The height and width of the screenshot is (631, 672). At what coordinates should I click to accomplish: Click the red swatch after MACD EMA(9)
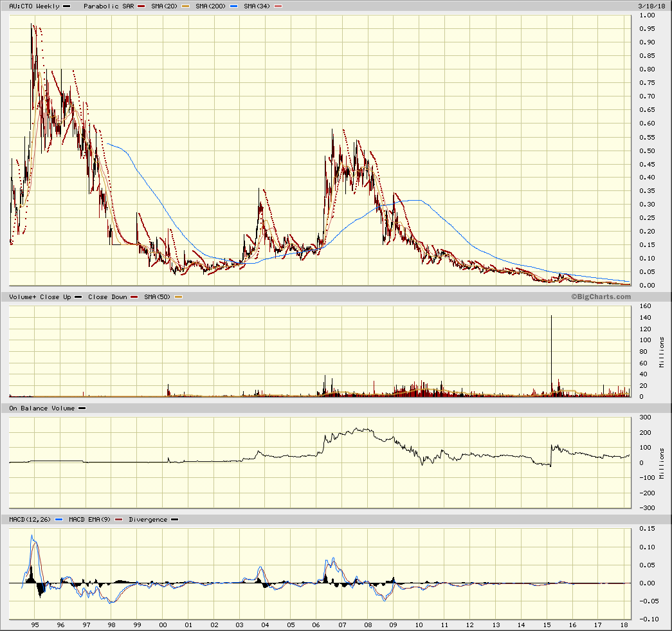[119, 520]
